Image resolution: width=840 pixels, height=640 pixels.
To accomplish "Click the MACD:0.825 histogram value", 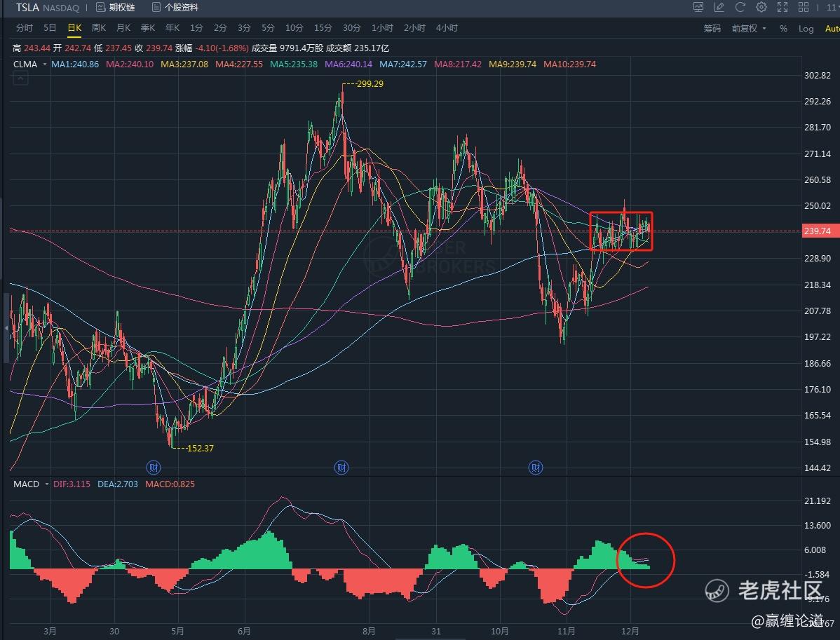I will [170, 484].
